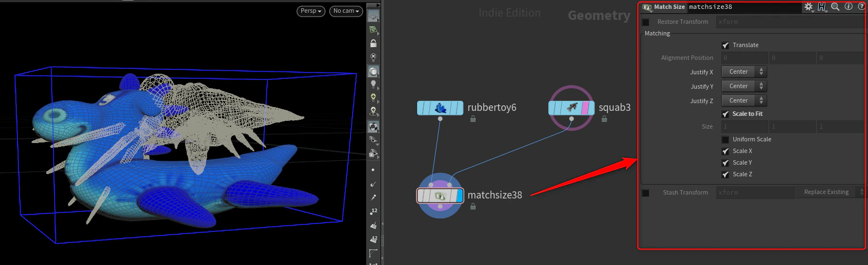This screenshot has width=868, height=265.
Task: Click the circled X display option icon
Action: (x=373, y=57)
